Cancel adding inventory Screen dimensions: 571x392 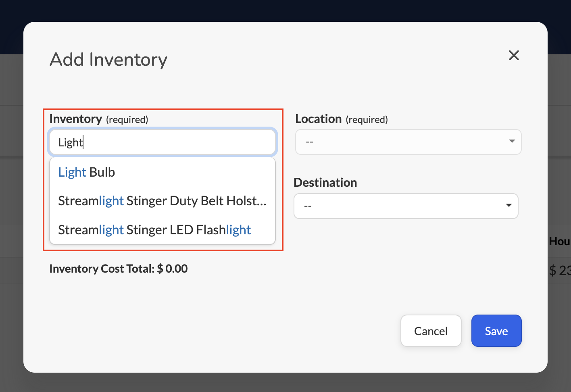point(431,331)
